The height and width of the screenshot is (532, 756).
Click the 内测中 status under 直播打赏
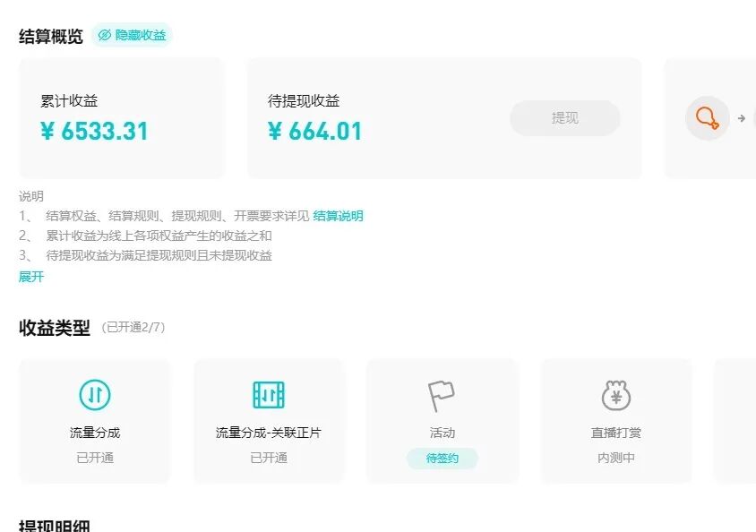click(x=615, y=458)
